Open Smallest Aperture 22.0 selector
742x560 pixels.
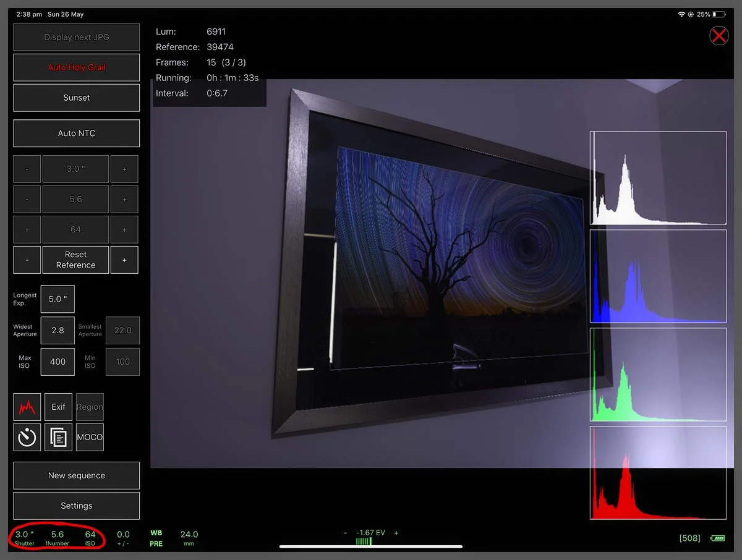pyautogui.click(x=122, y=331)
